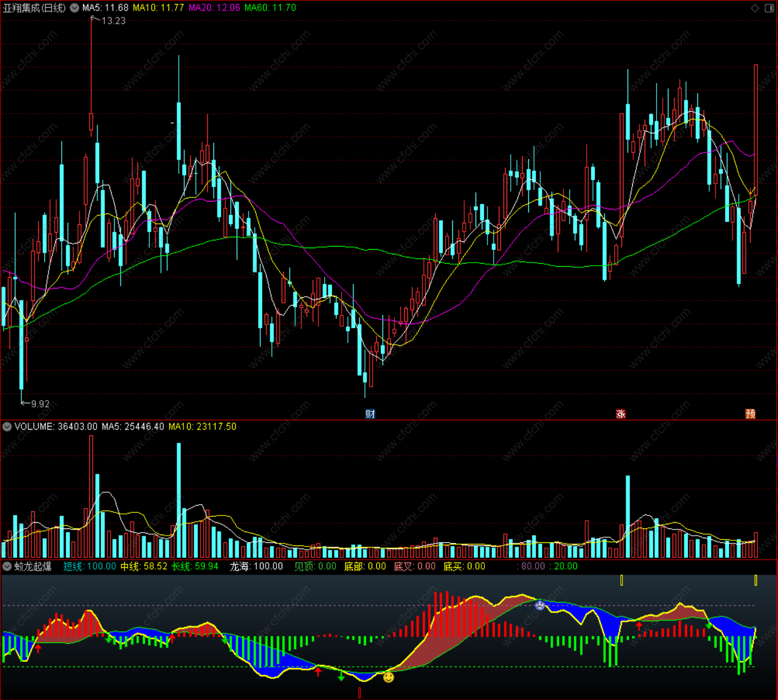The height and width of the screenshot is (700, 778).
Task: Click the red up arrow at the indicator far left
Action: 38,648
